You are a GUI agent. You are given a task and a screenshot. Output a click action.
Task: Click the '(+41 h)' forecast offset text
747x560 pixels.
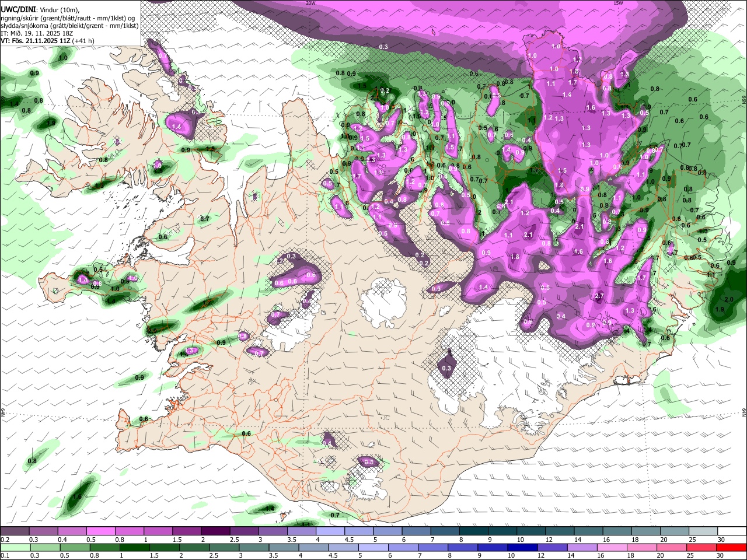pos(84,41)
